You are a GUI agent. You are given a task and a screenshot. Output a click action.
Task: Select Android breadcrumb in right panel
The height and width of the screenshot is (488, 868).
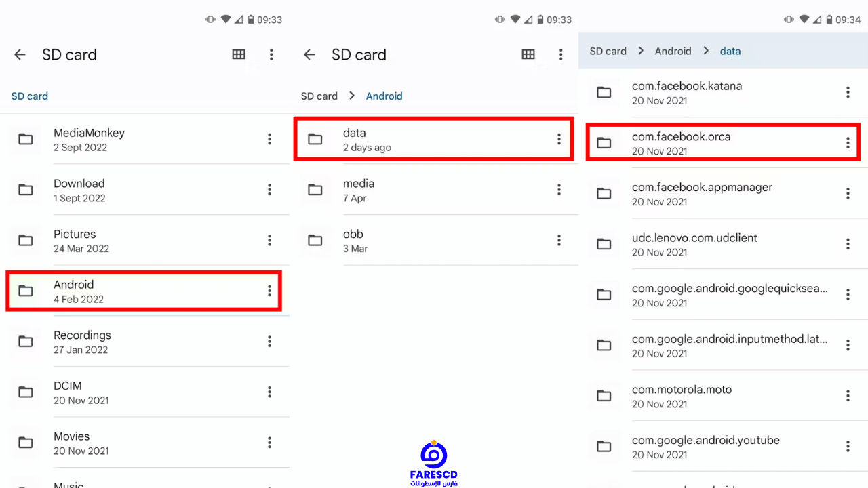pos(673,51)
